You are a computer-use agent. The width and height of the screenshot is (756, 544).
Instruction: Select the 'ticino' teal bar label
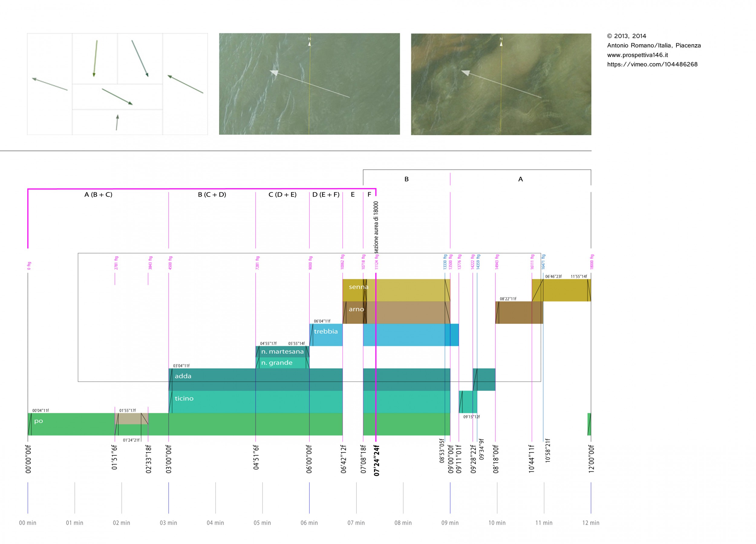click(x=184, y=398)
